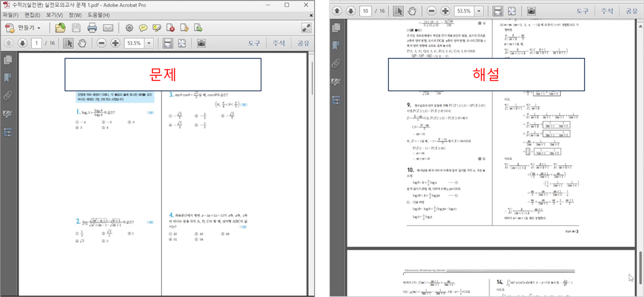Click 도구 pane button in the right window
This screenshot has height=297, width=644.
point(584,11)
